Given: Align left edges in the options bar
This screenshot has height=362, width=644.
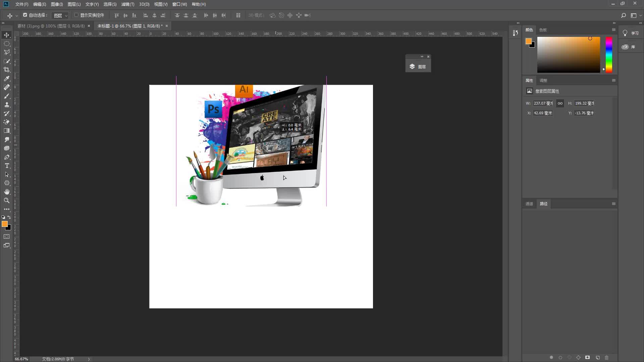Looking at the screenshot, I should click(146, 15).
